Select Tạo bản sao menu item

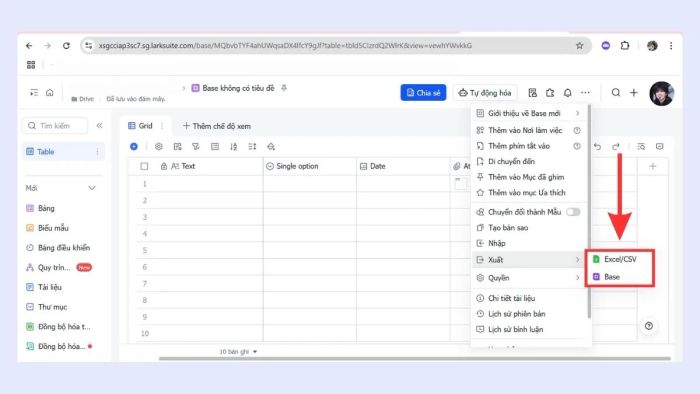pyautogui.click(x=529, y=228)
